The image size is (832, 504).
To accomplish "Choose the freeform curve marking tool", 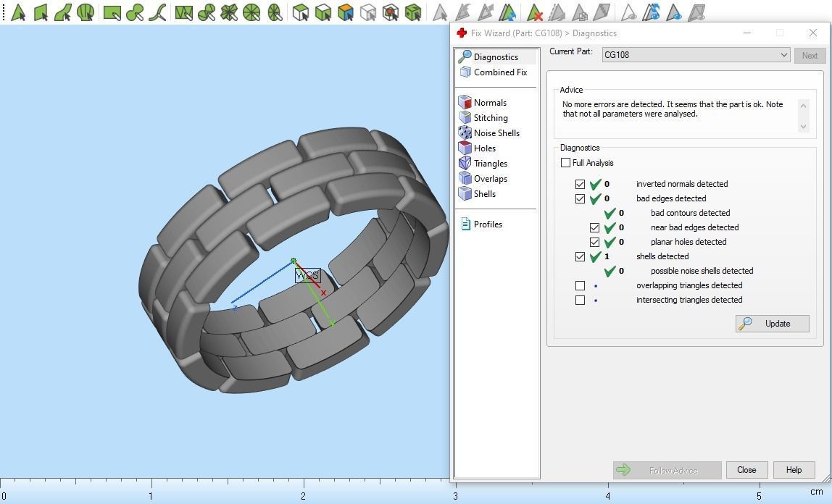I will click(x=157, y=12).
